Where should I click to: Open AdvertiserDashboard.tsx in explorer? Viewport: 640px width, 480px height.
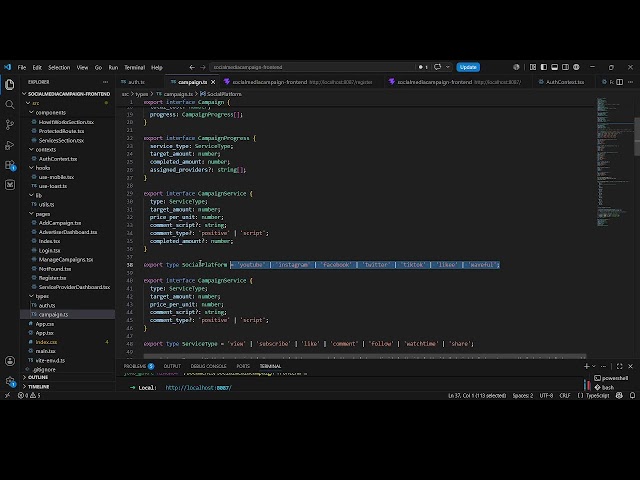tap(68, 232)
